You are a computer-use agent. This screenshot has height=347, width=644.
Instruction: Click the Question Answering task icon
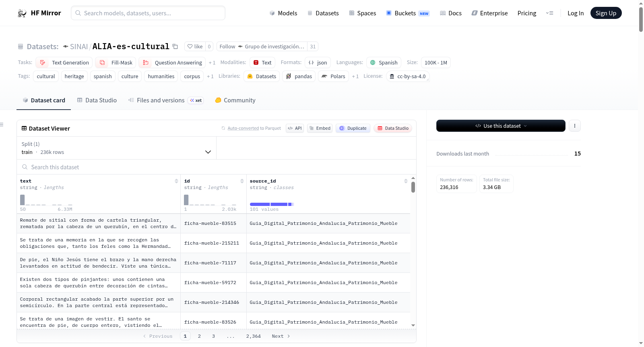[x=146, y=62]
